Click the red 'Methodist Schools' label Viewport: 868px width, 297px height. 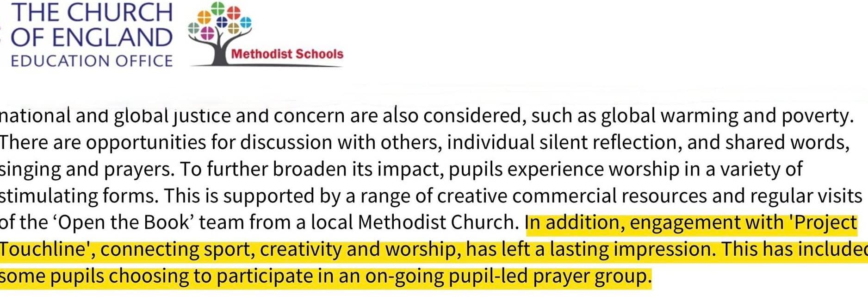point(287,54)
